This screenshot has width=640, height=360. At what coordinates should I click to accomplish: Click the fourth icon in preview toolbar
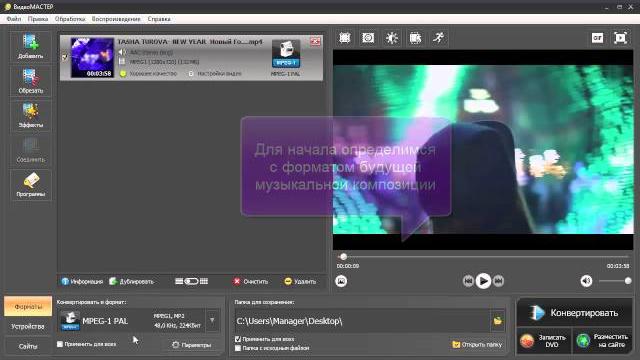[415, 38]
